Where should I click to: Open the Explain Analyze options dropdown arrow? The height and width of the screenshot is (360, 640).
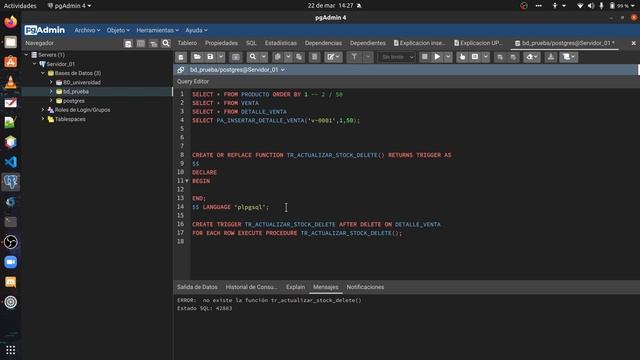(x=485, y=57)
